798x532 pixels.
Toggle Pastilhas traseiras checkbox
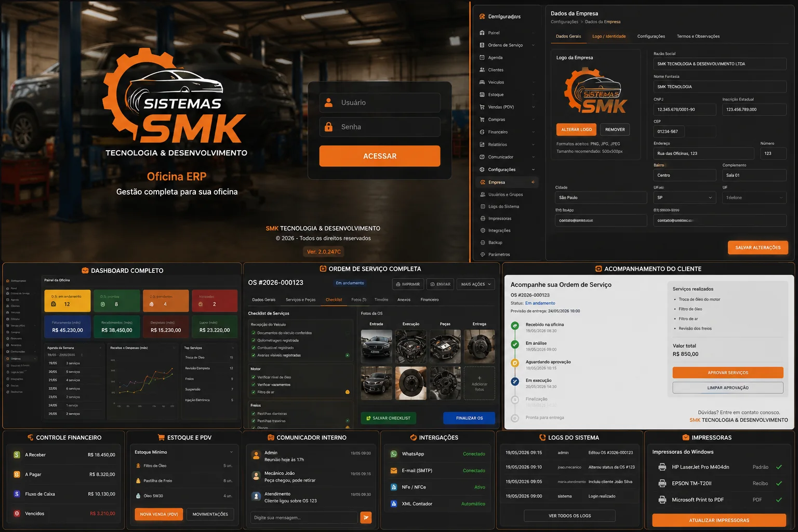254,421
